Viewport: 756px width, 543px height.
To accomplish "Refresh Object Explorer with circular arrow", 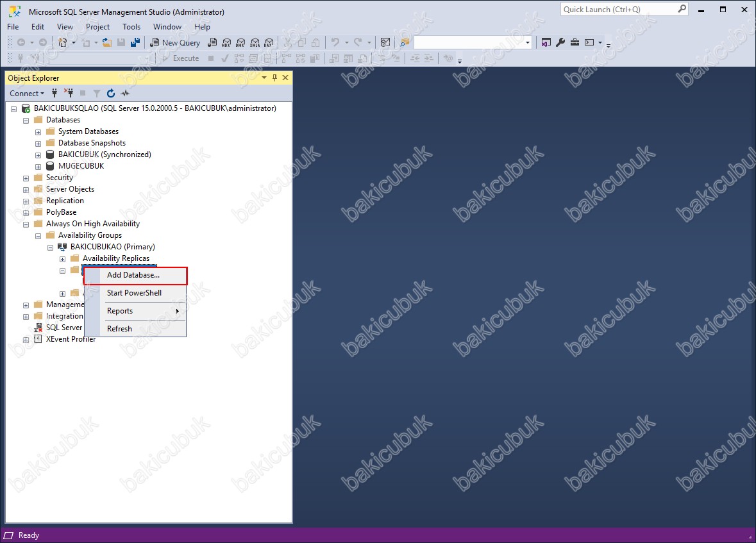I will pos(111,93).
